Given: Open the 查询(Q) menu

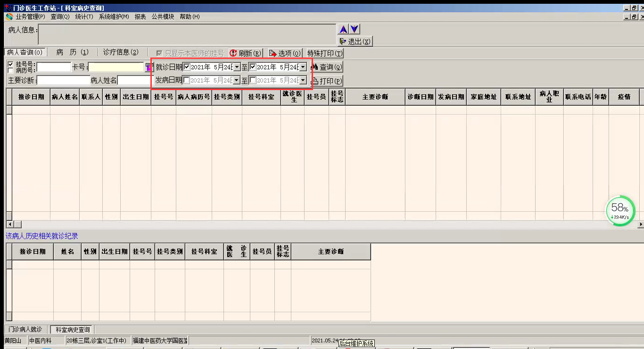Looking at the screenshot, I should tap(60, 17).
